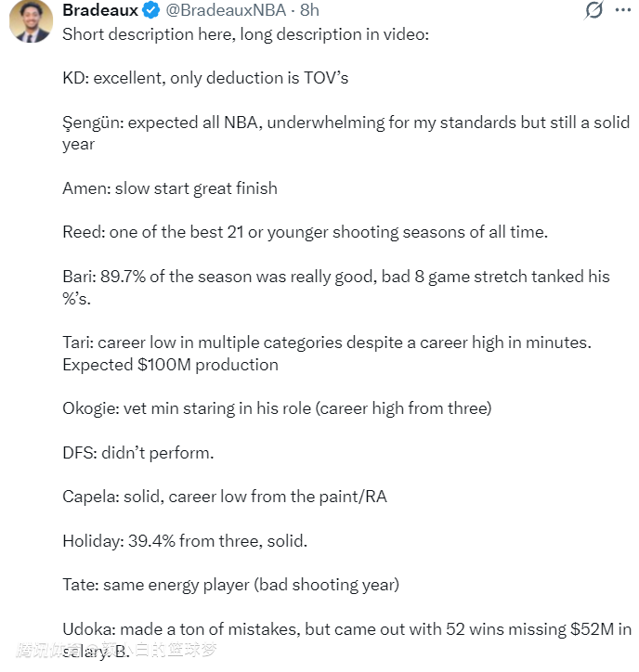
Task: Click the 8h post timestamp
Action: [307, 10]
